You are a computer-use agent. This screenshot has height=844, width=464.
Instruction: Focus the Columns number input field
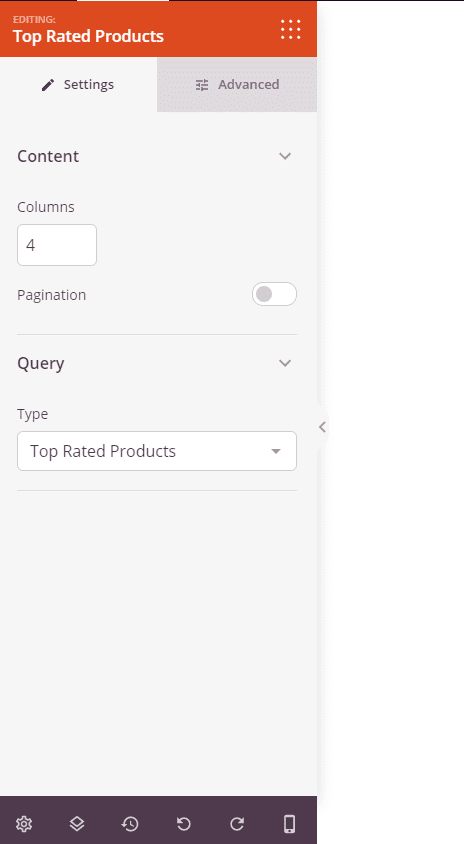[57, 245]
